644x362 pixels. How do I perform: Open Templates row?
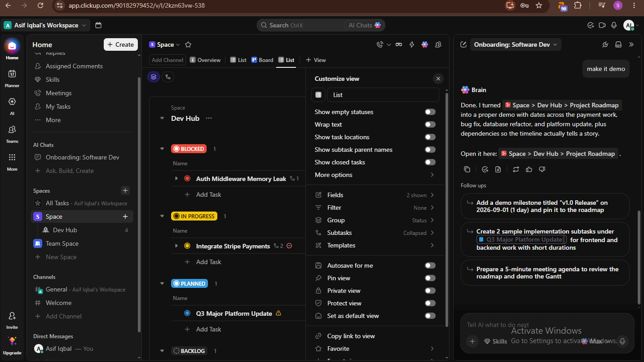coord(375,245)
